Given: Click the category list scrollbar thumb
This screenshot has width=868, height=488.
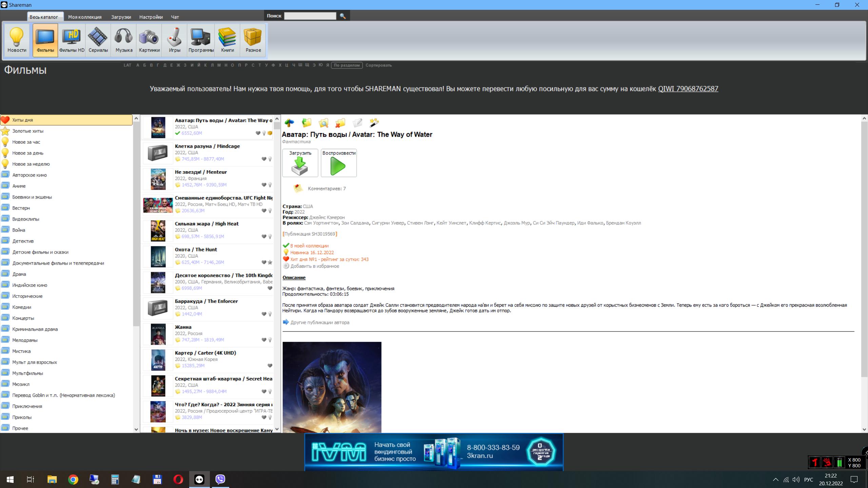Looking at the screenshot, I should pos(136,224).
